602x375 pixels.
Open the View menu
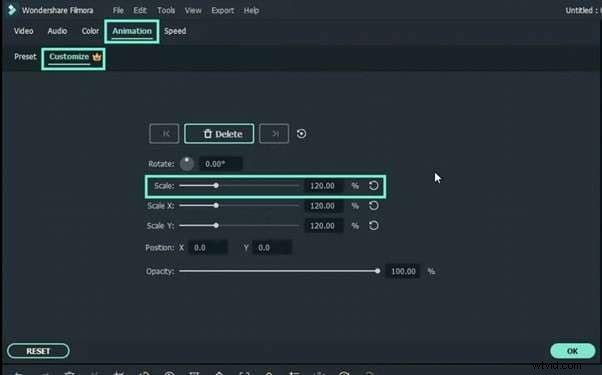coord(193,10)
